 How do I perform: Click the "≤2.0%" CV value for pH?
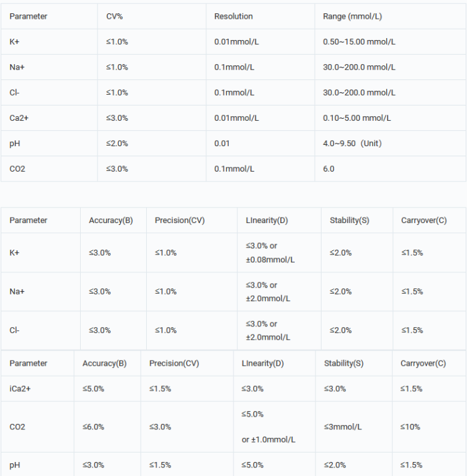(117, 144)
